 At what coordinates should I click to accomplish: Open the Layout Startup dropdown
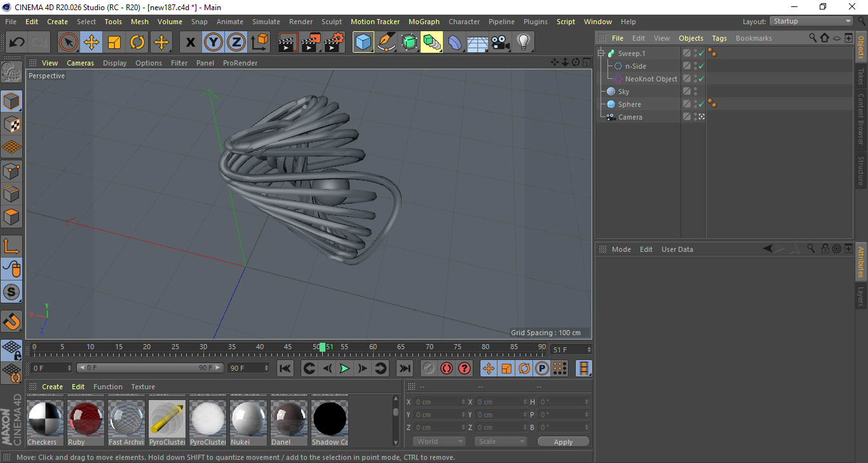tap(811, 21)
